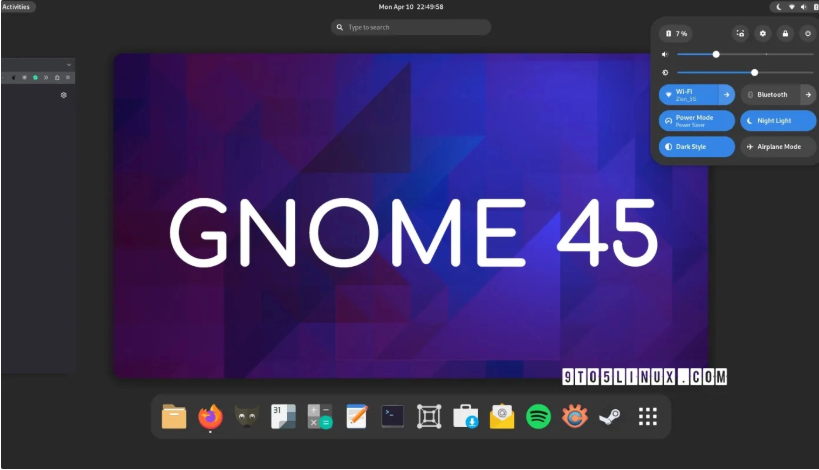Open the orange eye-gear app in dock
The width and height of the screenshot is (819, 470).
(575, 417)
